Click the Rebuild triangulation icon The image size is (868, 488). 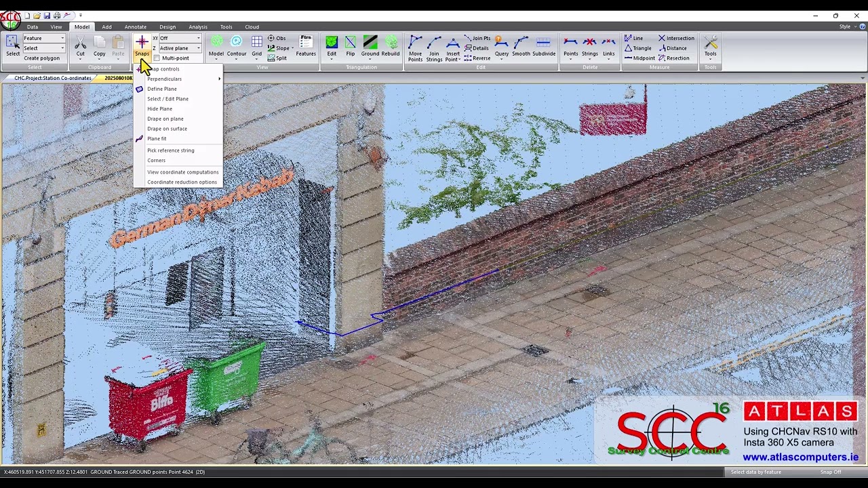click(x=391, y=43)
